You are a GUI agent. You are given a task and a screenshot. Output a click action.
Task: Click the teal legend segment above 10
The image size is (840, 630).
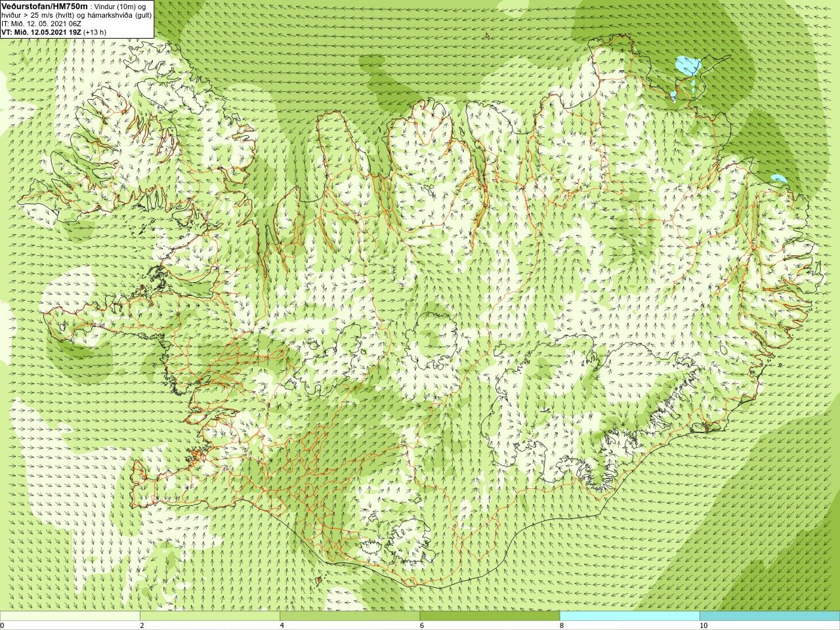coord(770,616)
